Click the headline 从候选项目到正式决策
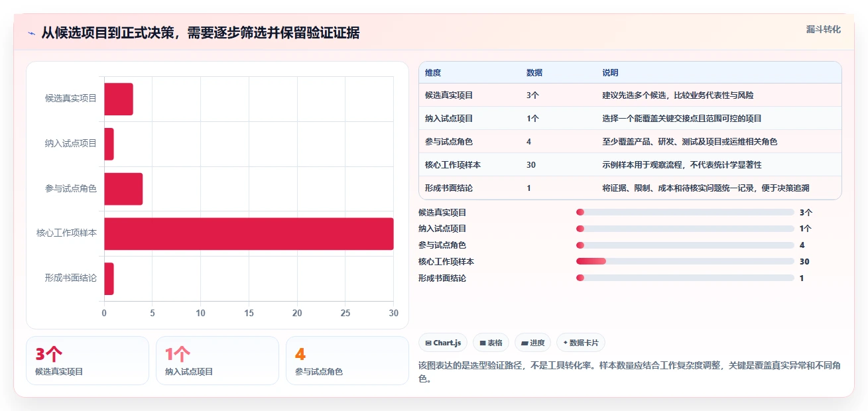 pos(109,33)
